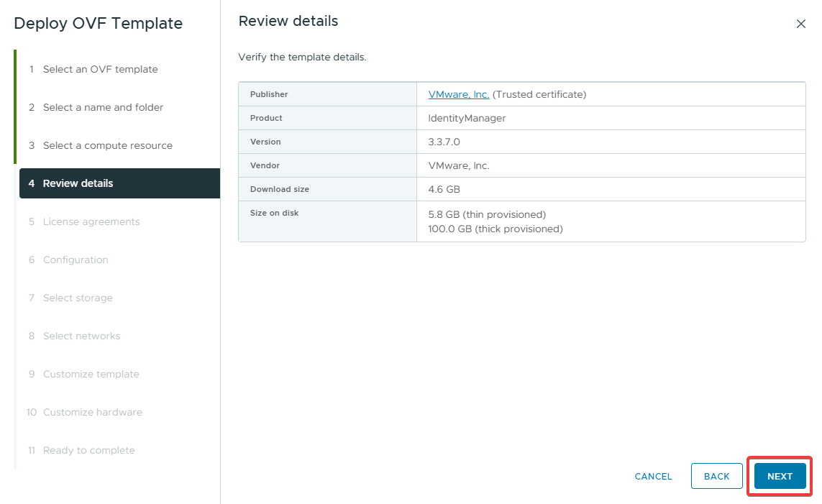Select step 9 Customize template
This screenshot has height=504, width=822.
91,374
